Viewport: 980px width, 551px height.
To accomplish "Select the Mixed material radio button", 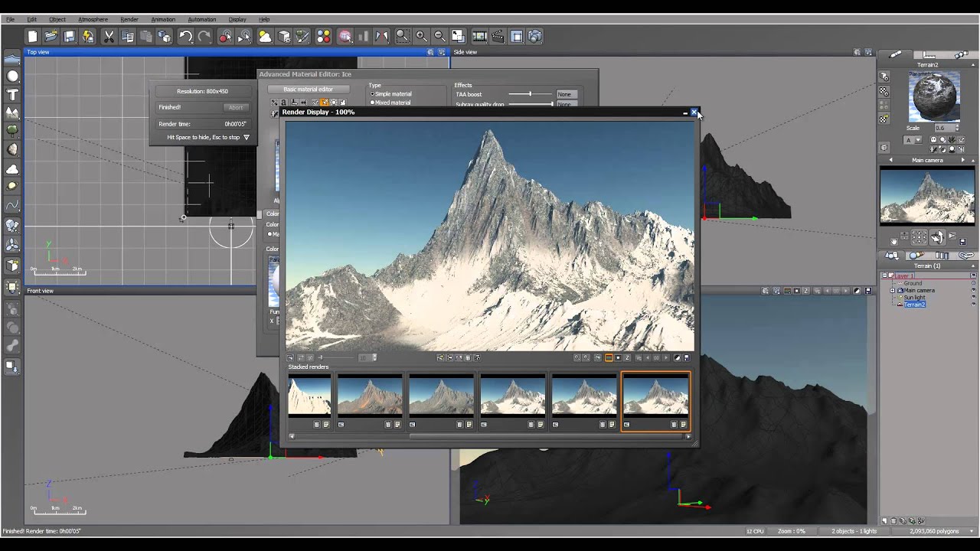I will 372,103.
